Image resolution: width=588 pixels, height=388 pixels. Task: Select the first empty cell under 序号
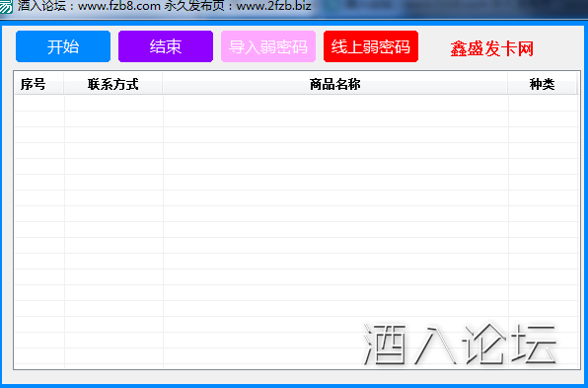click(x=39, y=104)
